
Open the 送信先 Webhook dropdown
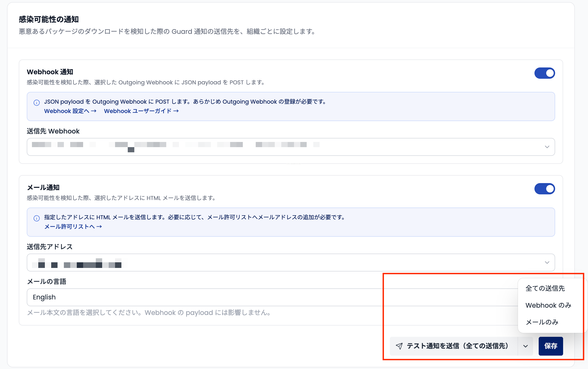pos(290,147)
